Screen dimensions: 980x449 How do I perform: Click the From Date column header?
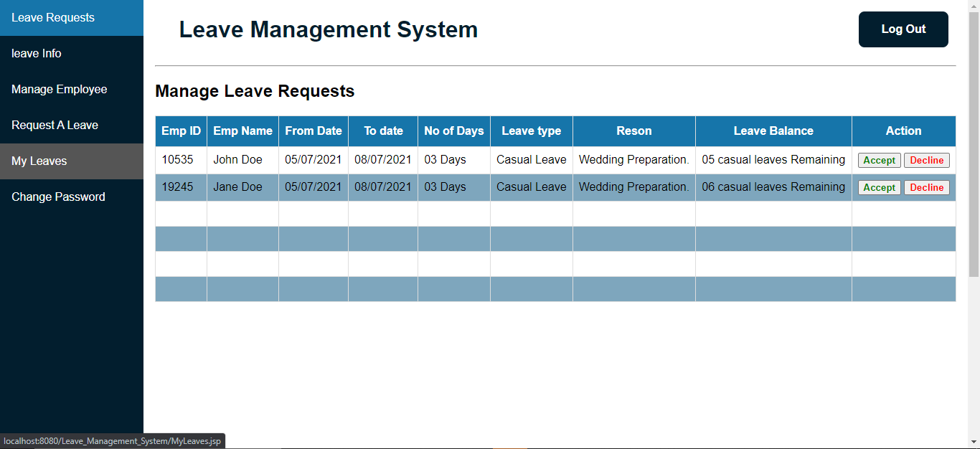coord(313,131)
